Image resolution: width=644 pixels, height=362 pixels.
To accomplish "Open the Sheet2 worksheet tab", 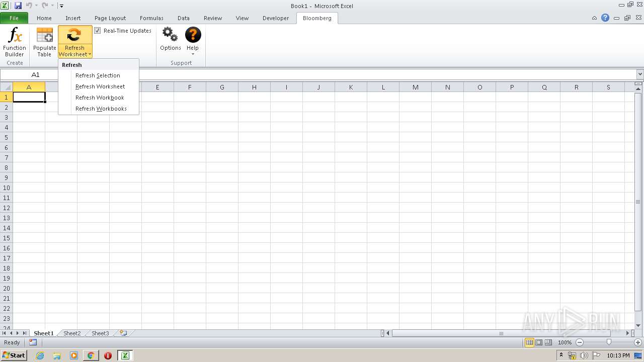I will pyautogui.click(x=72, y=333).
